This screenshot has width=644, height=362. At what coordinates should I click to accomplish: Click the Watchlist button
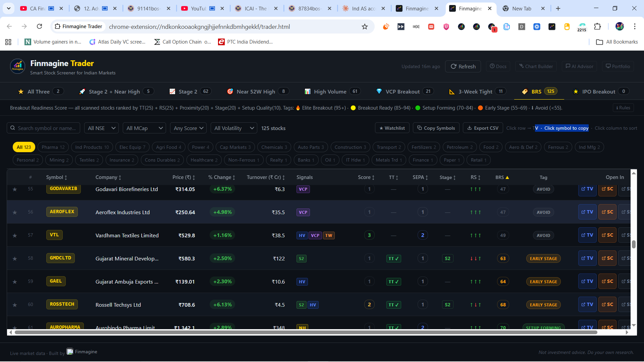(x=392, y=128)
